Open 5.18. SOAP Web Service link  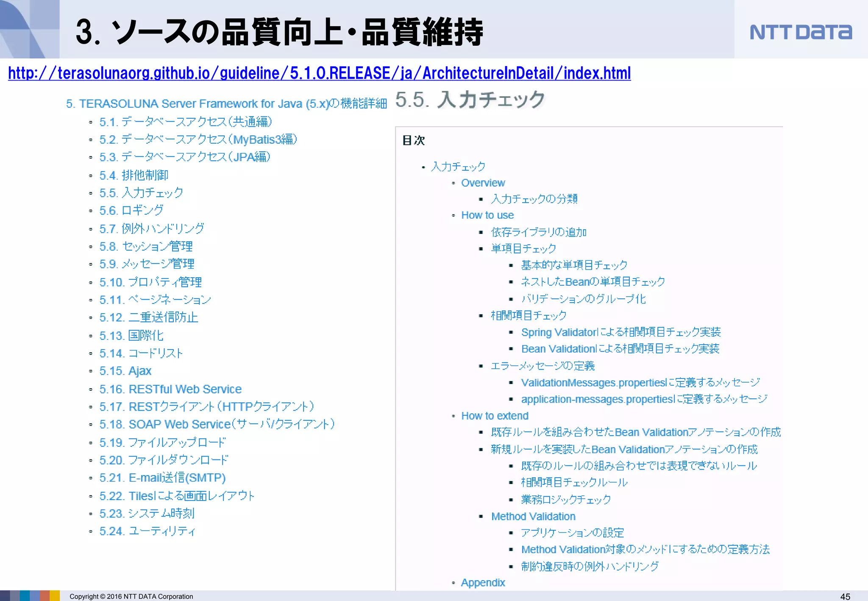point(217,424)
